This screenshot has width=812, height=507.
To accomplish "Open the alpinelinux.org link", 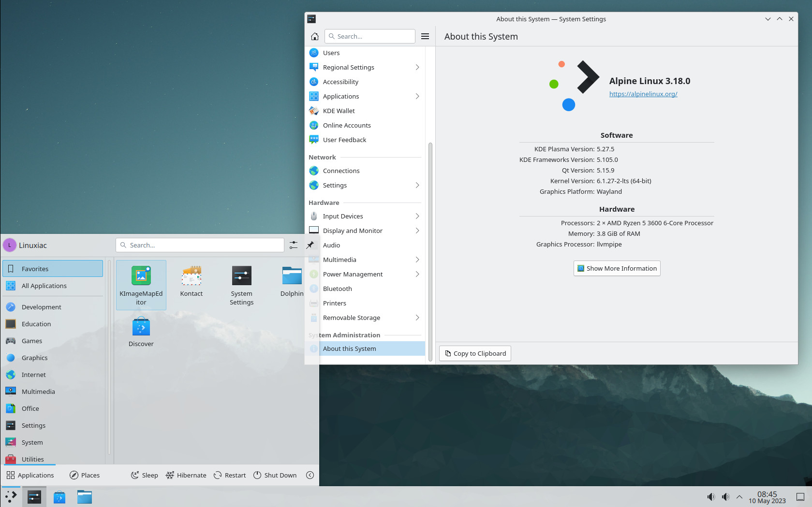I will tap(643, 94).
